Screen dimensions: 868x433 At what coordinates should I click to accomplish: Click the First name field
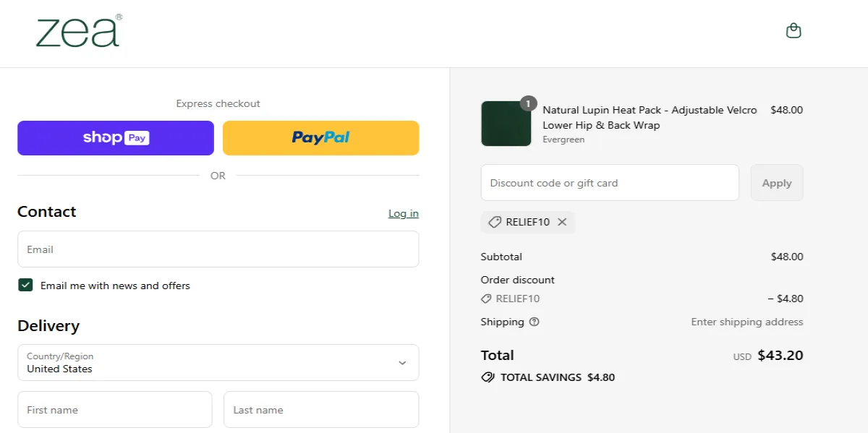pos(114,409)
